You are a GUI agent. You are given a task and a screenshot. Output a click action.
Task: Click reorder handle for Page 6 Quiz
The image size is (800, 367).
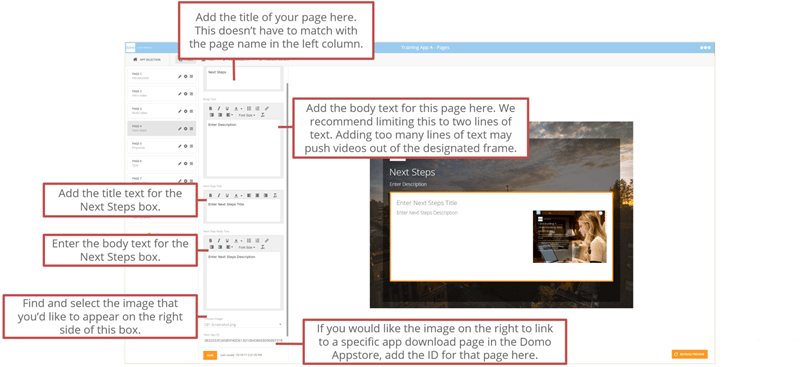(191, 163)
